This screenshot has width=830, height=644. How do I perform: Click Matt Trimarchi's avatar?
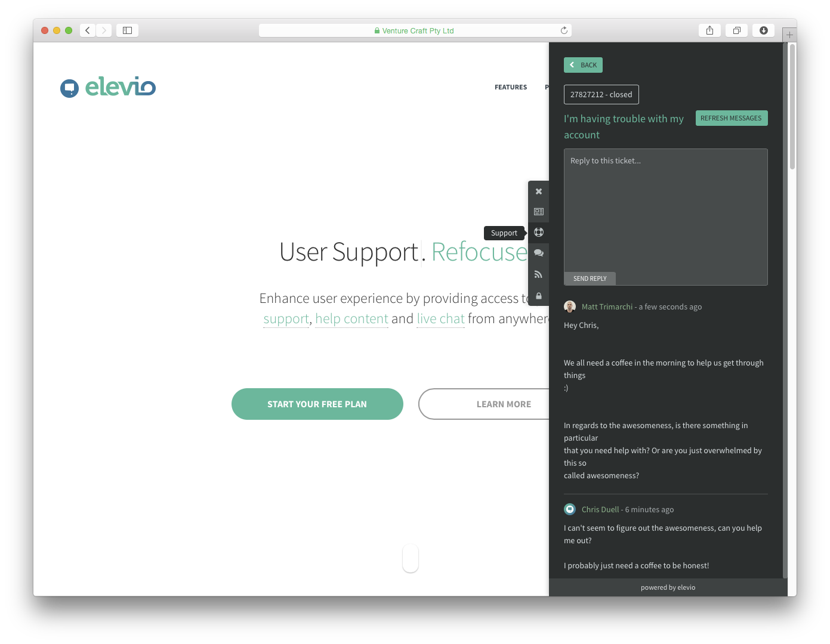coord(570,306)
